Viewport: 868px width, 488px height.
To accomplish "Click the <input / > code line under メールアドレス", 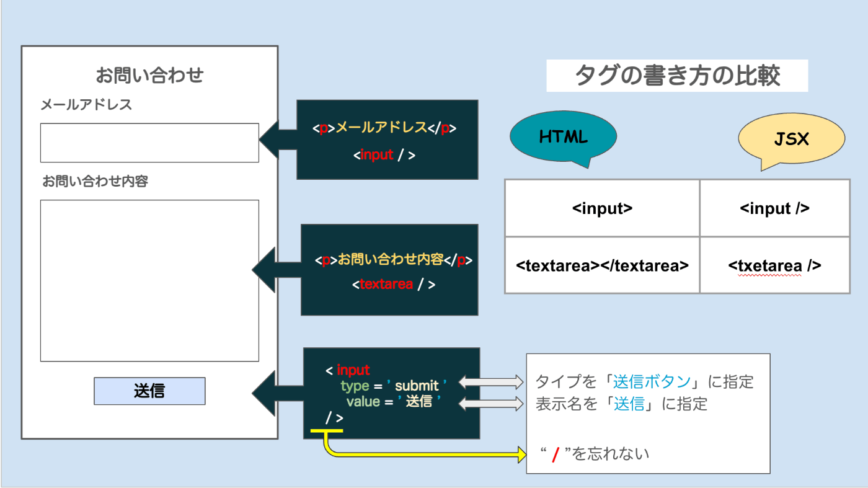I will tap(384, 155).
